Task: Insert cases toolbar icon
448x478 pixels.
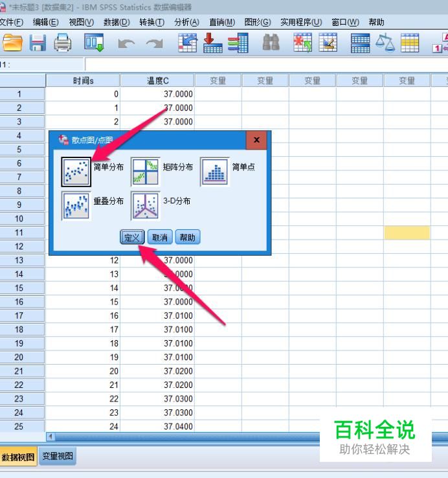Action: (x=302, y=43)
